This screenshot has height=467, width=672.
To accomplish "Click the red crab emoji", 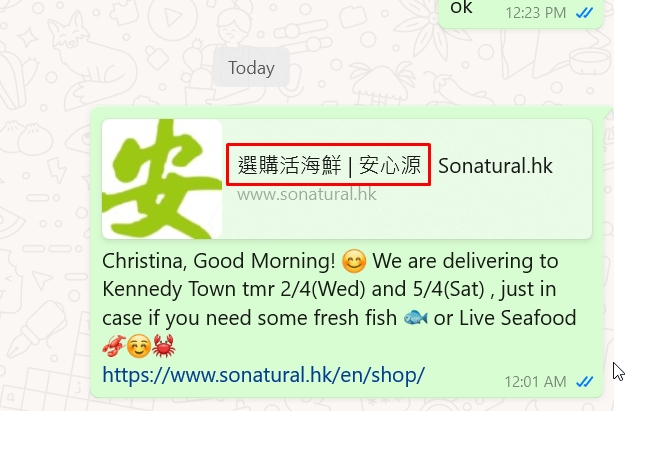I will pos(163,346).
